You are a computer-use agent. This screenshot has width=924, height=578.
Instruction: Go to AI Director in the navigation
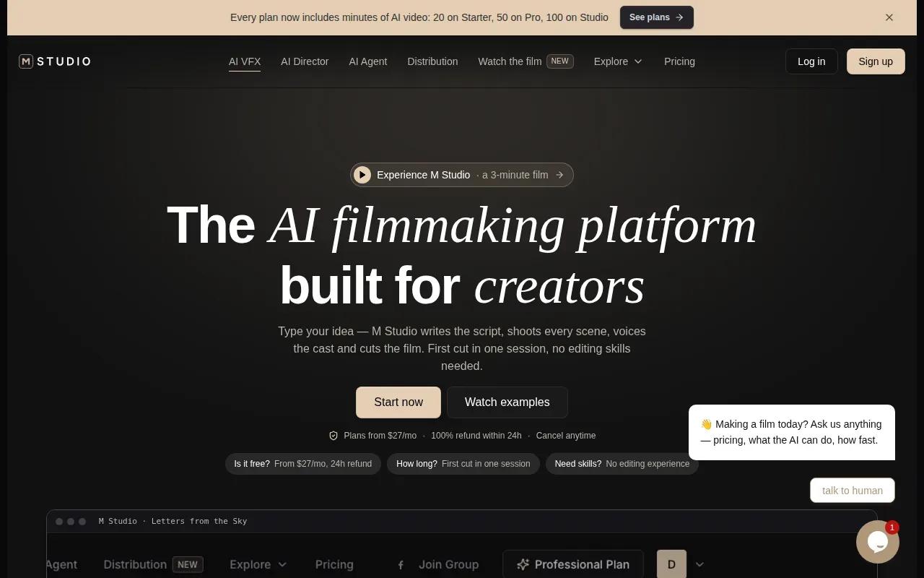305,61
